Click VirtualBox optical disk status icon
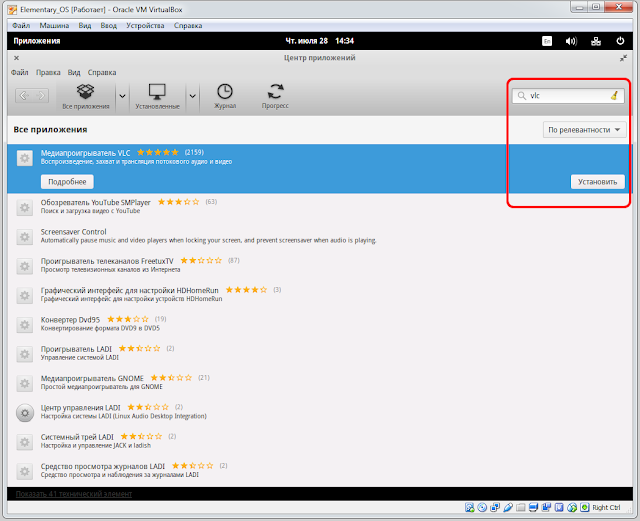 [482, 508]
